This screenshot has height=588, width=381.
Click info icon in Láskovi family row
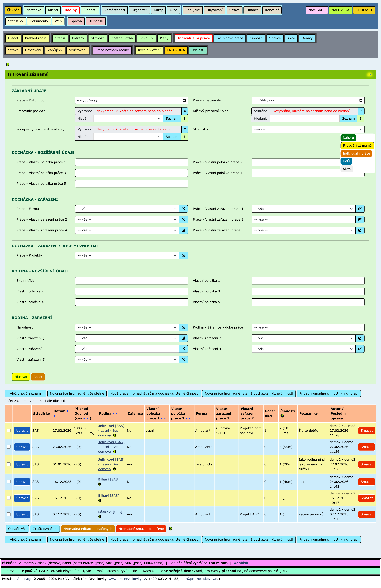click(x=100, y=517)
